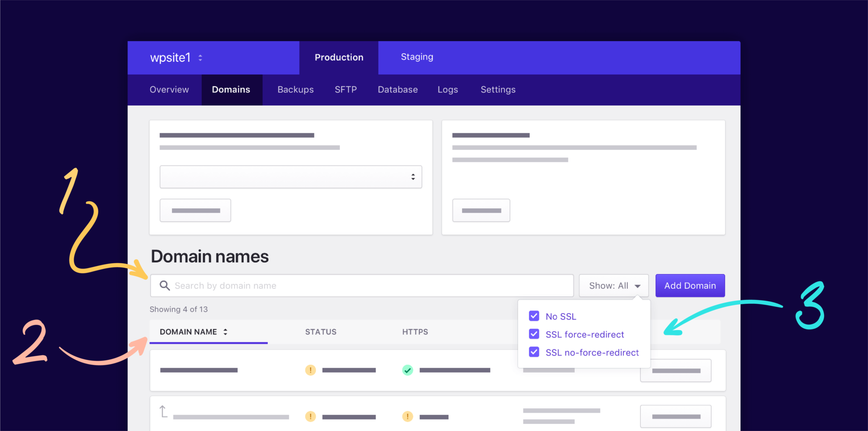Click the Add Domain button
The height and width of the screenshot is (431, 868).
point(690,285)
